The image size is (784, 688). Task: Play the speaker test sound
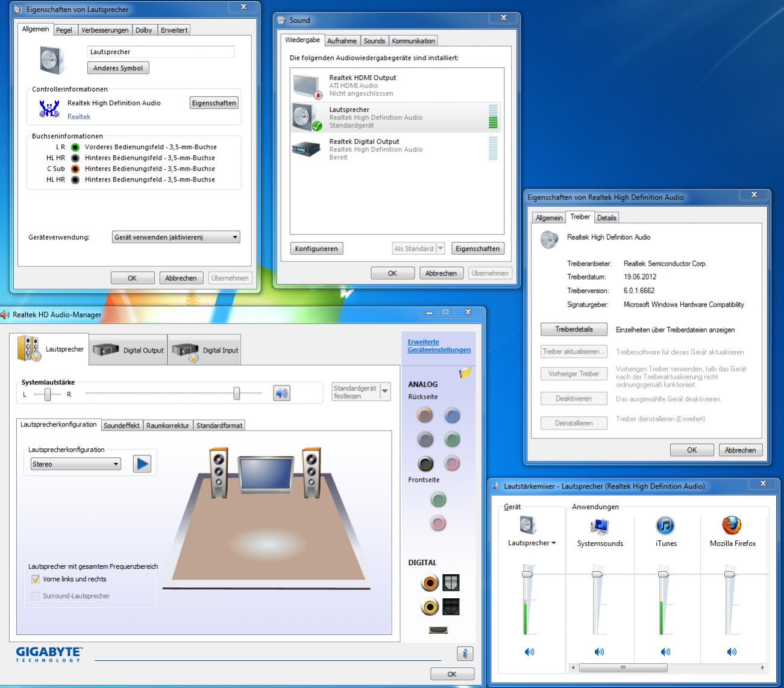tap(142, 464)
